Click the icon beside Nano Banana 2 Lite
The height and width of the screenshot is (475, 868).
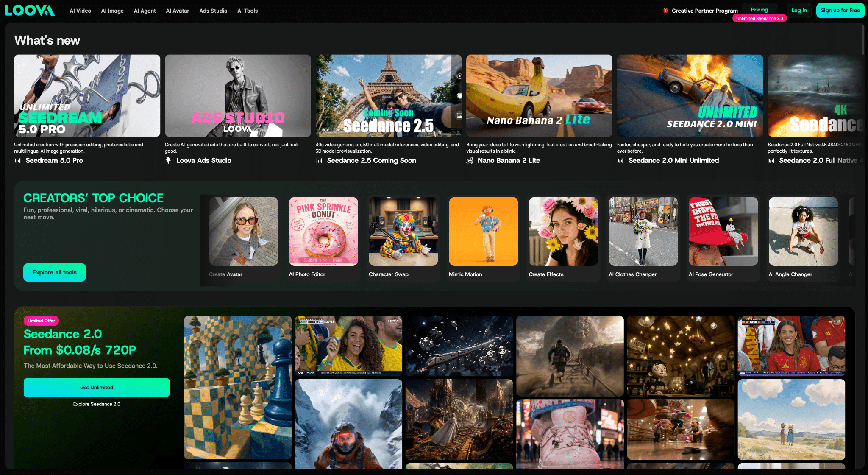[470, 160]
